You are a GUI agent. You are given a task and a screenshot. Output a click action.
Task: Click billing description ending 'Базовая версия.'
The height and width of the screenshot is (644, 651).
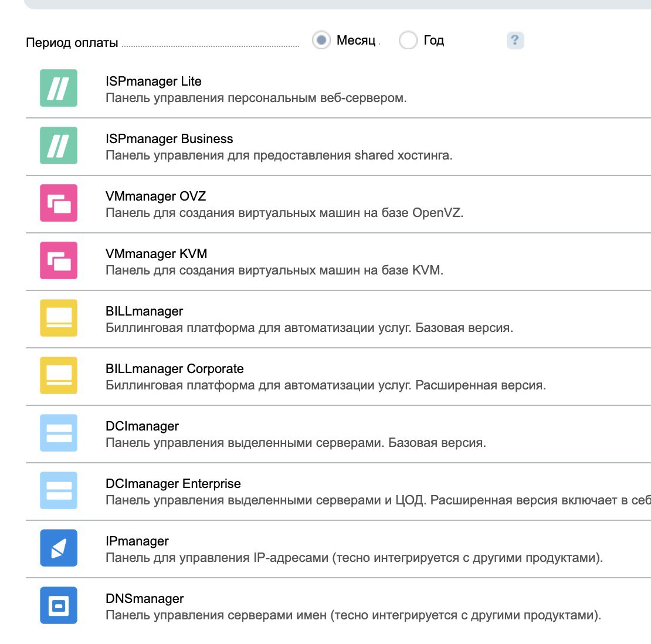pos(309,328)
